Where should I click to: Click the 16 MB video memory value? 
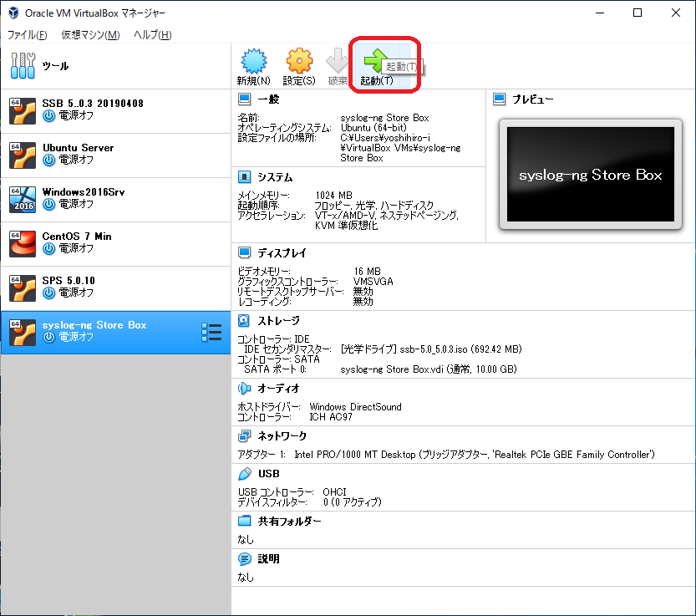pyautogui.click(x=367, y=272)
